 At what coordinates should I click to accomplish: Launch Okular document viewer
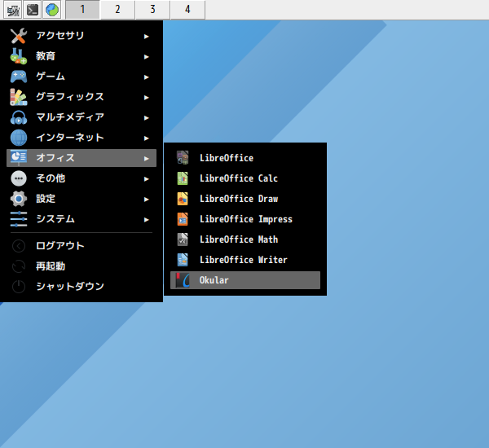click(245, 280)
